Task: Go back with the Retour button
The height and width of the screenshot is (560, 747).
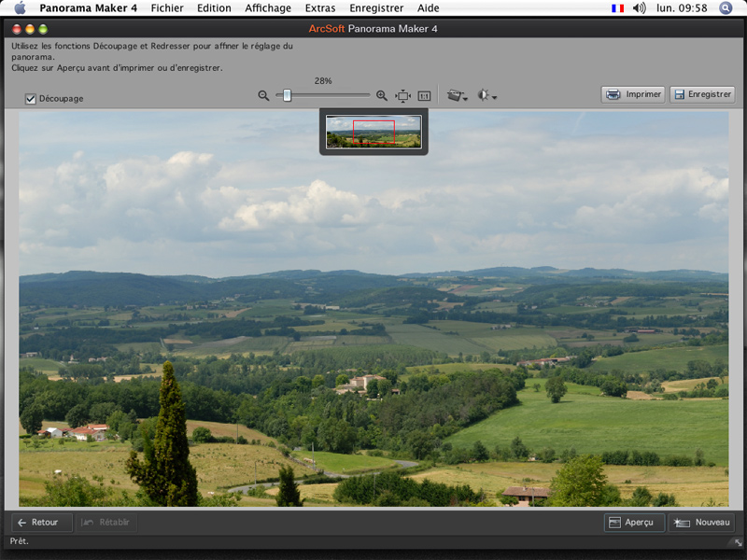Action: pos(41,523)
